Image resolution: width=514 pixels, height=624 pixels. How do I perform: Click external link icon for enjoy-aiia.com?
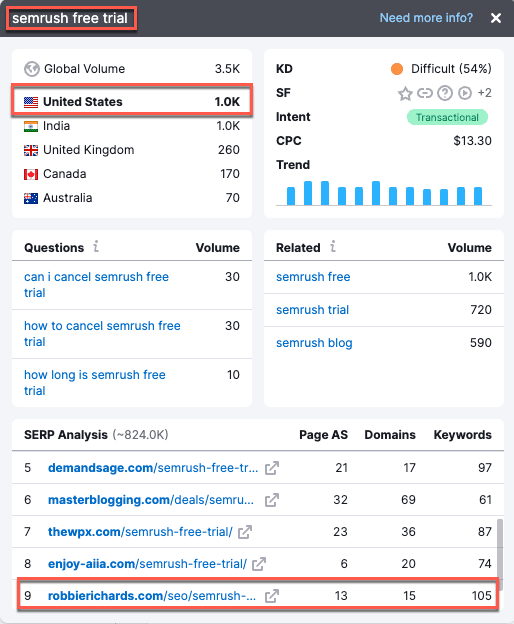coord(259,564)
